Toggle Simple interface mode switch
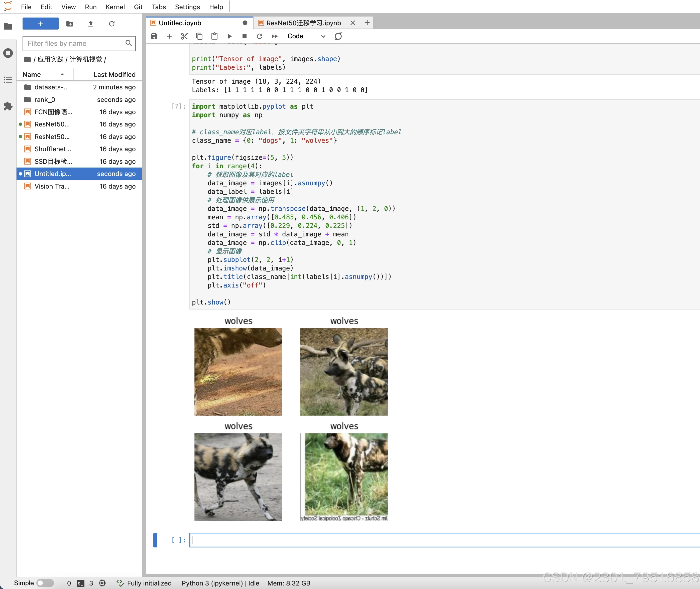Image resolution: width=700 pixels, height=589 pixels. click(x=45, y=583)
